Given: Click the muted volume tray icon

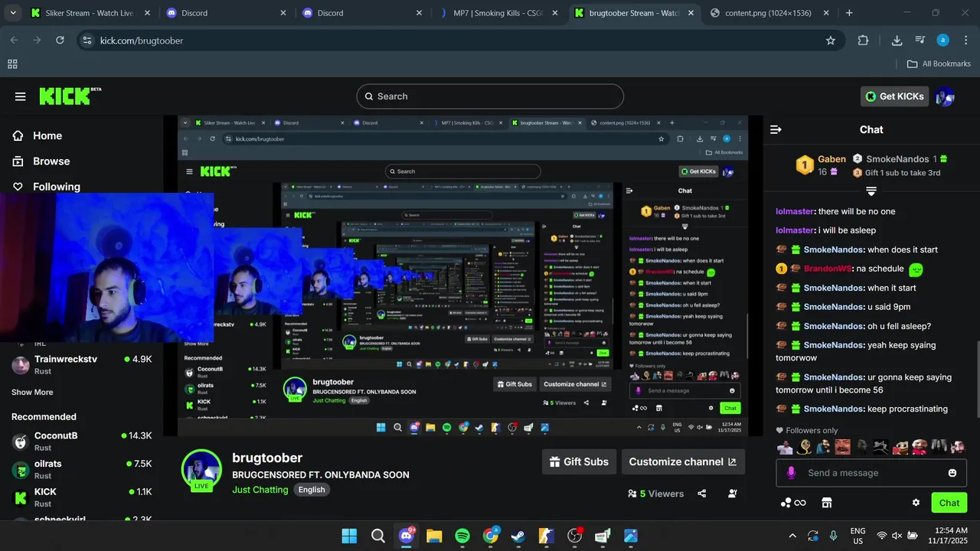Looking at the screenshot, I should click(x=897, y=536).
